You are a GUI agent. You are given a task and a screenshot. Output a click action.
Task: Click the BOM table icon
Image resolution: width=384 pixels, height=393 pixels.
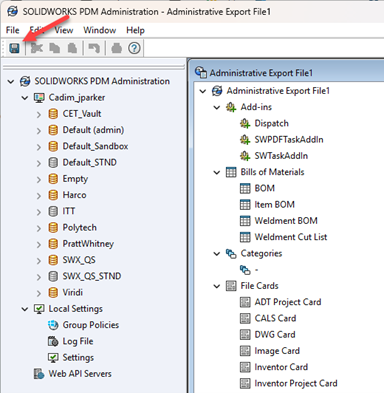pos(245,188)
